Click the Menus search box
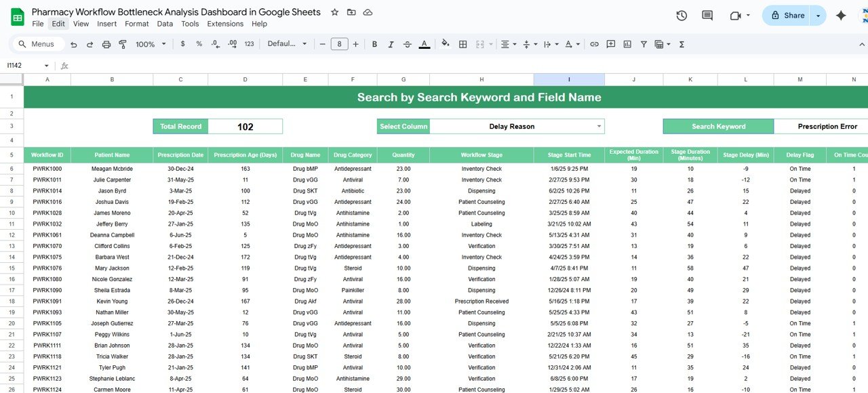Image resolution: width=868 pixels, height=393 pixels. [x=42, y=44]
